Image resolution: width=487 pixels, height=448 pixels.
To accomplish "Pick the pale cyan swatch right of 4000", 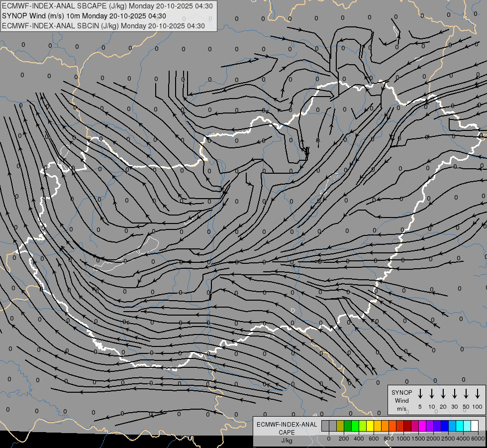I will coord(467,426).
